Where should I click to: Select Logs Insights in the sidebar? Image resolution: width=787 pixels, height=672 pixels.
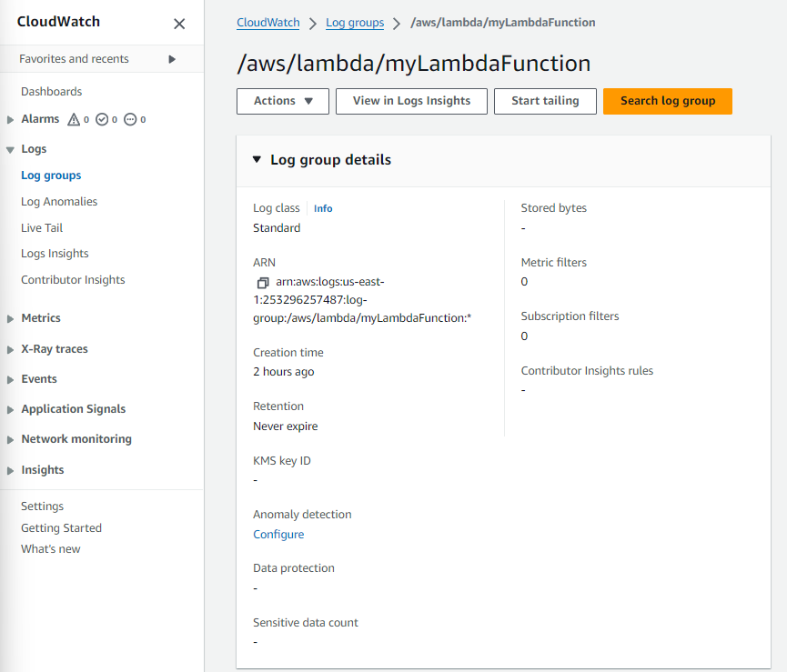55,254
